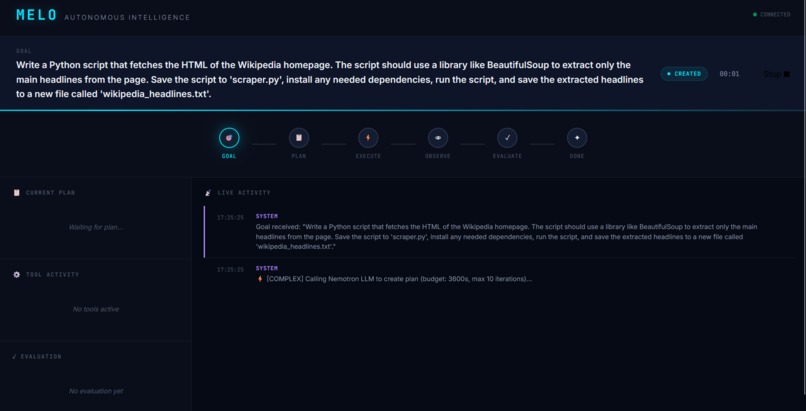Click the CREATED status badge
Image resolution: width=806 pixels, height=411 pixels.
[x=684, y=74]
